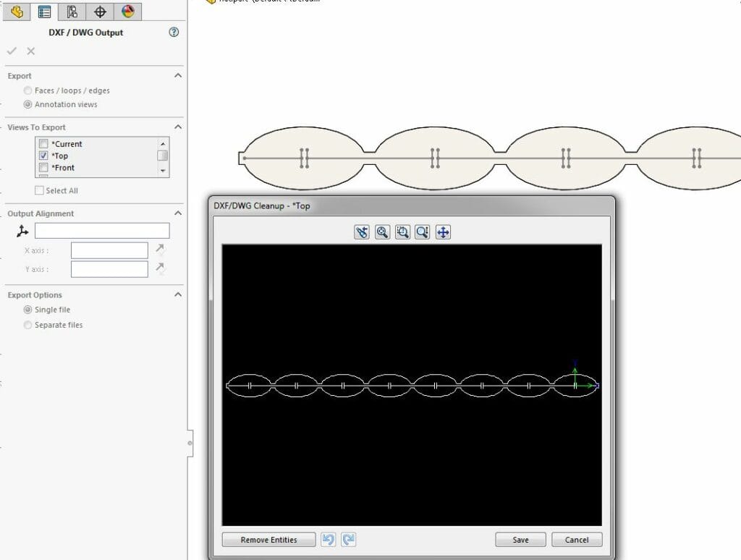
Task: Collapse the Views To Export section
Action: [x=178, y=127]
